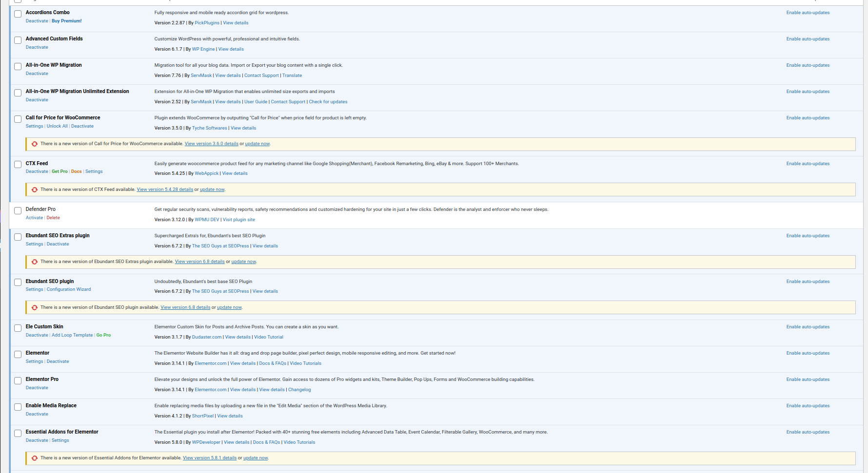The height and width of the screenshot is (473, 868).
Task: Enable auto-updates for All-in-One WP Migration
Action: 808,65
